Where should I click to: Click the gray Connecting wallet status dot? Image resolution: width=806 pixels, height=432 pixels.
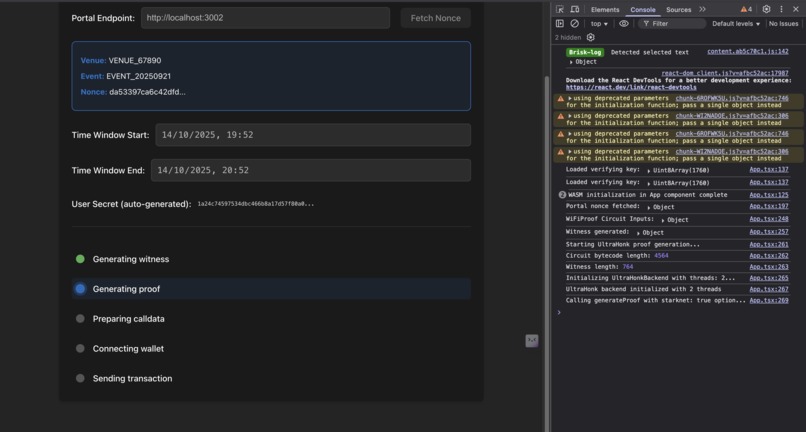pyautogui.click(x=80, y=348)
